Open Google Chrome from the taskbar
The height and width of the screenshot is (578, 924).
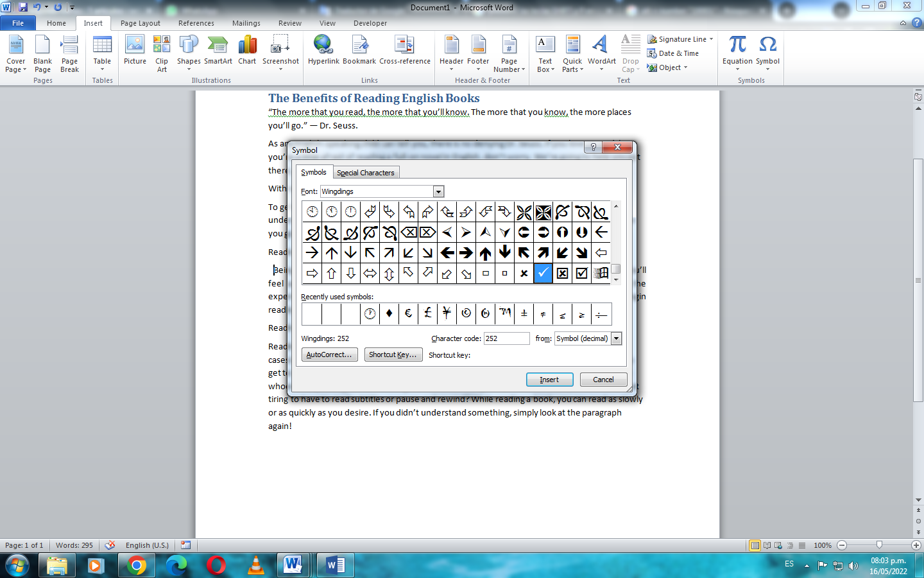[x=136, y=565]
